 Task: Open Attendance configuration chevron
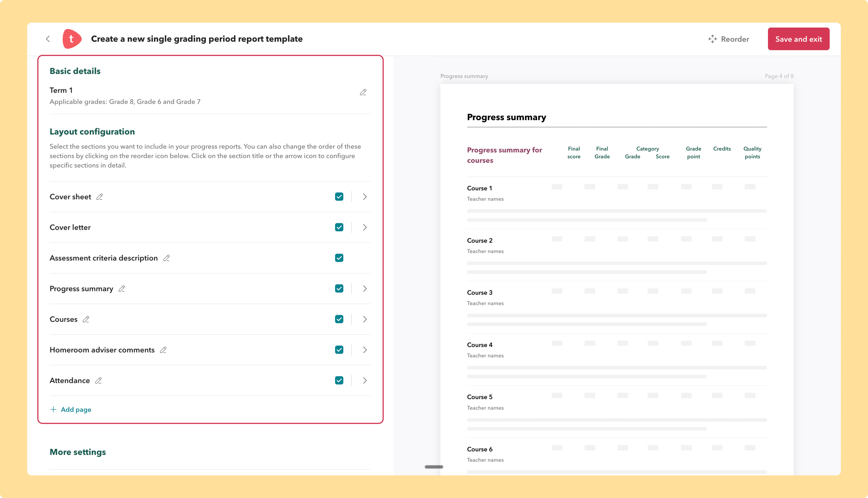coord(365,380)
